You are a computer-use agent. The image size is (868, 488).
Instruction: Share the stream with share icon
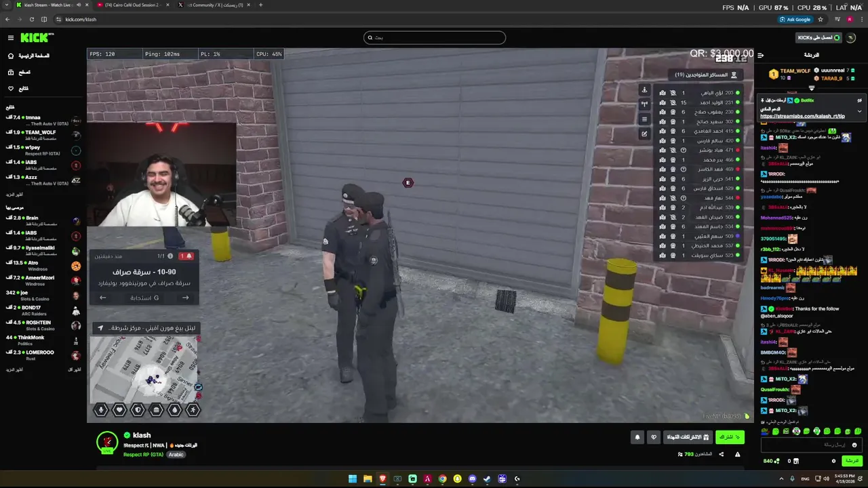721,454
